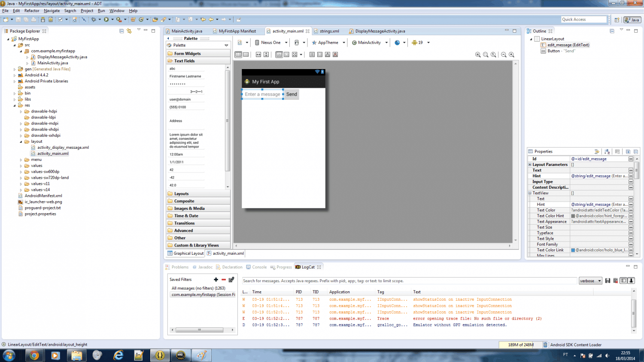644x362 pixels.
Task: Select activity_display_message.xml in Package Explorer
Action: point(63,148)
